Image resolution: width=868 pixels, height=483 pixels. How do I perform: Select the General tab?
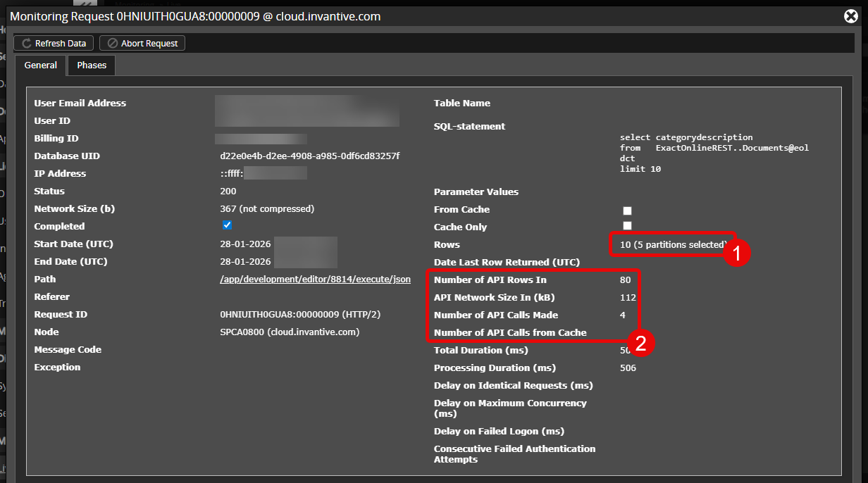pyautogui.click(x=41, y=65)
